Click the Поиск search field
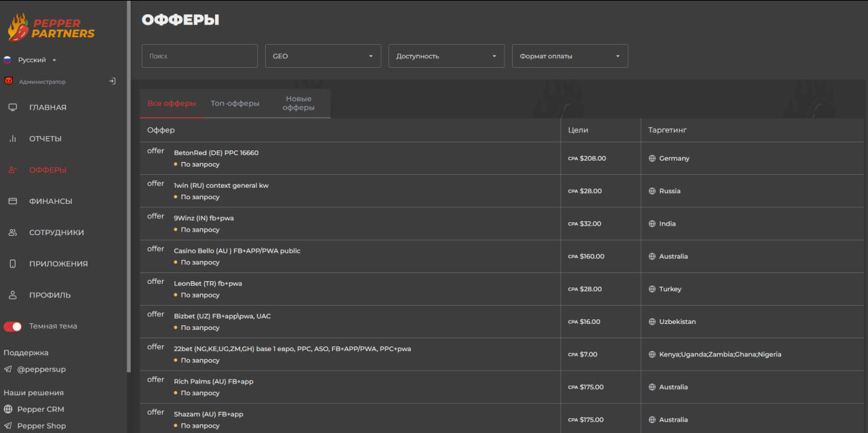The height and width of the screenshot is (433, 868). pos(199,56)
